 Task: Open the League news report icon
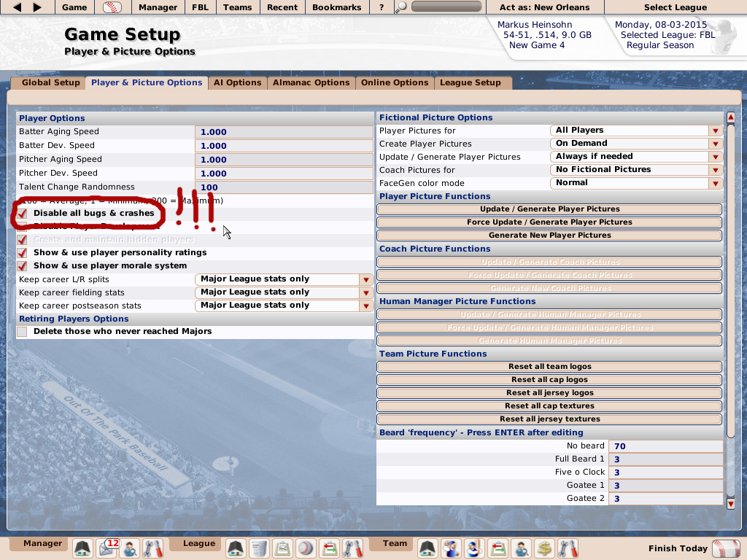[259, 548]
